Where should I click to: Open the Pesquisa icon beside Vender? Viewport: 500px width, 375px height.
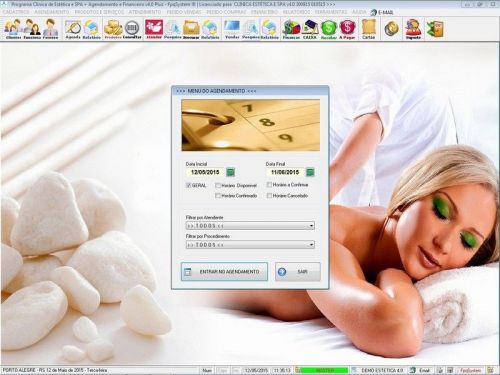coord(251,29)
